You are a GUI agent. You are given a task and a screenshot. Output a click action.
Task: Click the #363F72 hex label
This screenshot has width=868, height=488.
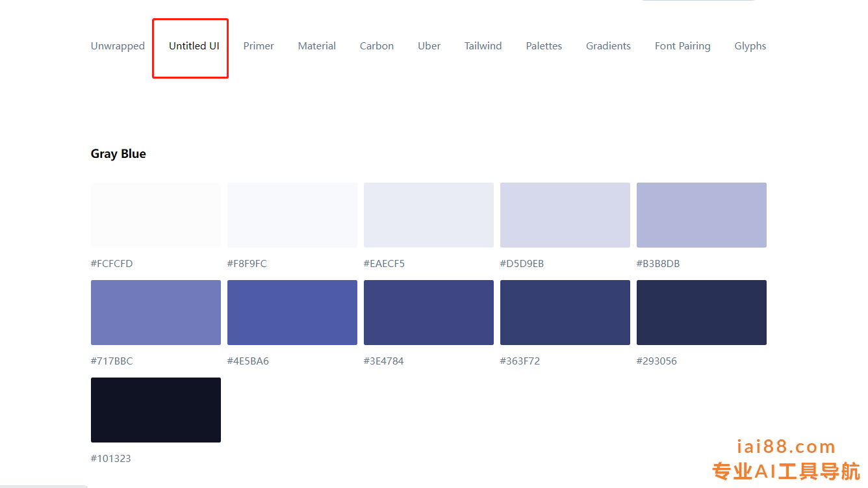pos(520,361)
